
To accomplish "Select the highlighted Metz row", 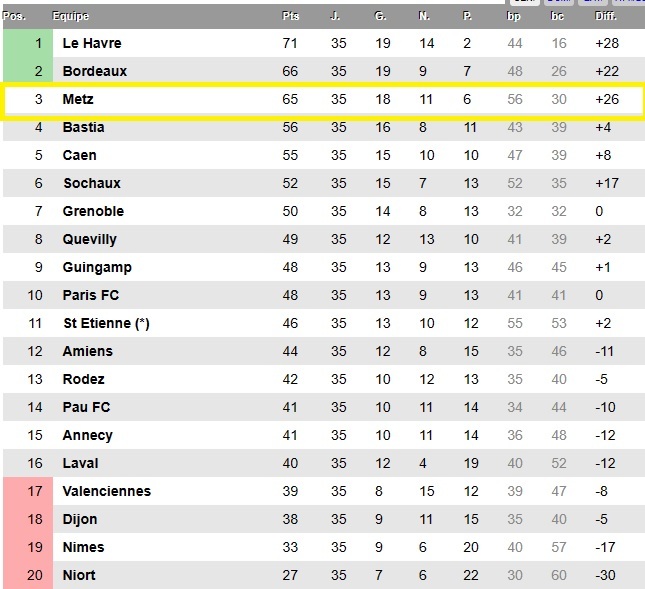I will [320, 100].
